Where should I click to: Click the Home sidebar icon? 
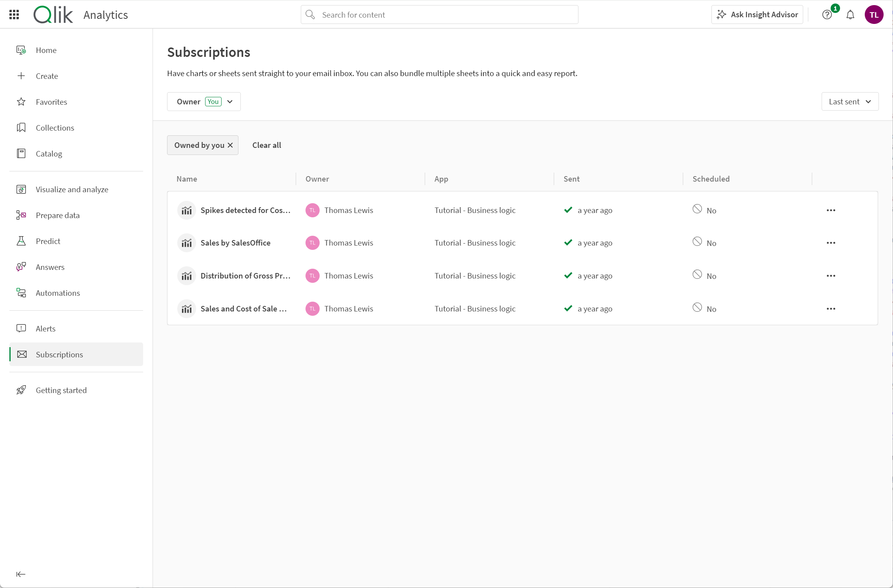[22, 49]
